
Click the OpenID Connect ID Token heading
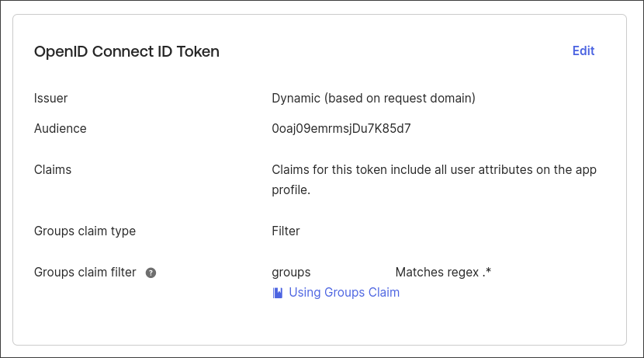point(126,52)
